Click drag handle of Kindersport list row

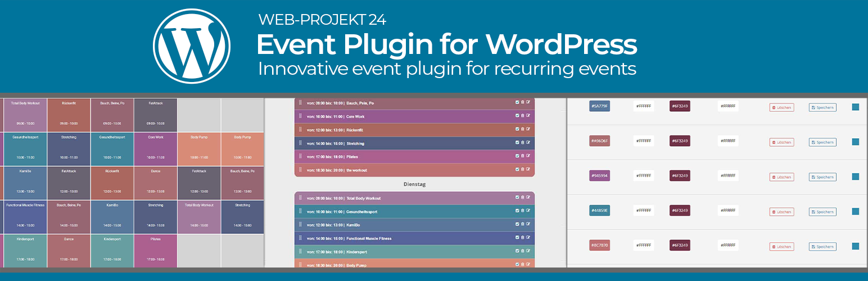coord(300,251)
